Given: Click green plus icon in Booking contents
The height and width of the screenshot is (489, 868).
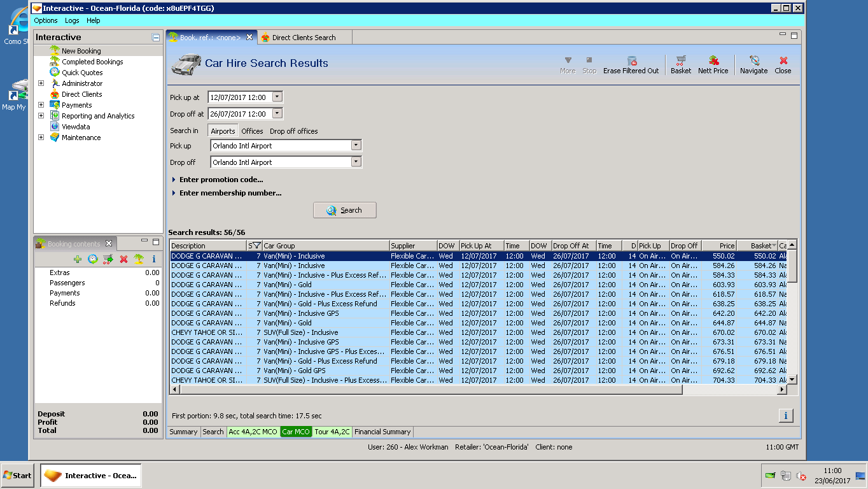Looking at the screenshot, I should 78,259.
